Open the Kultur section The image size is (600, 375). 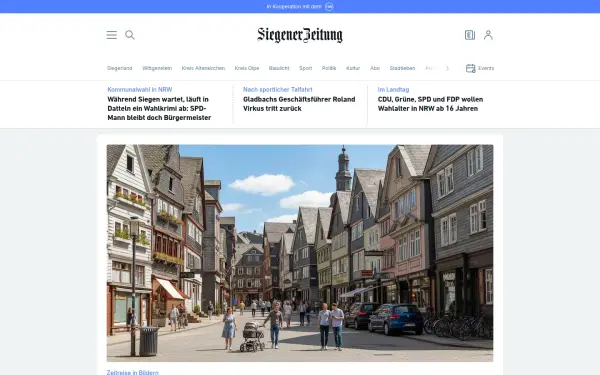pos(353,68)
